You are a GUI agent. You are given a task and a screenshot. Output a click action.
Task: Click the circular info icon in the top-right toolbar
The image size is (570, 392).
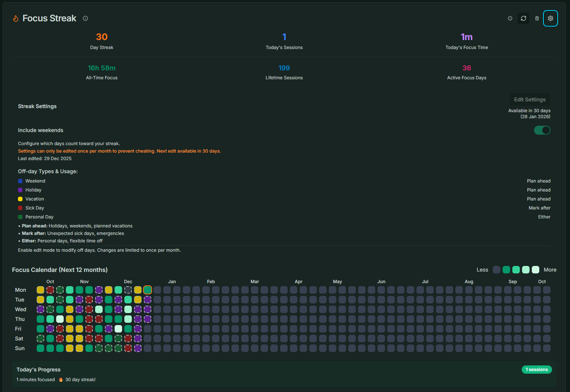pyautogui.click(x=510, y=18)
